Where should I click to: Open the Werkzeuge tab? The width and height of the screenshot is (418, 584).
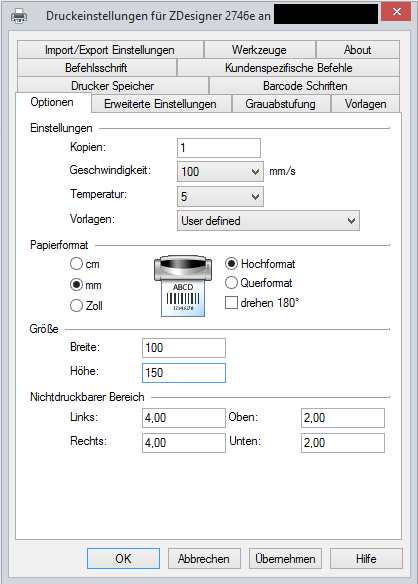259,50
